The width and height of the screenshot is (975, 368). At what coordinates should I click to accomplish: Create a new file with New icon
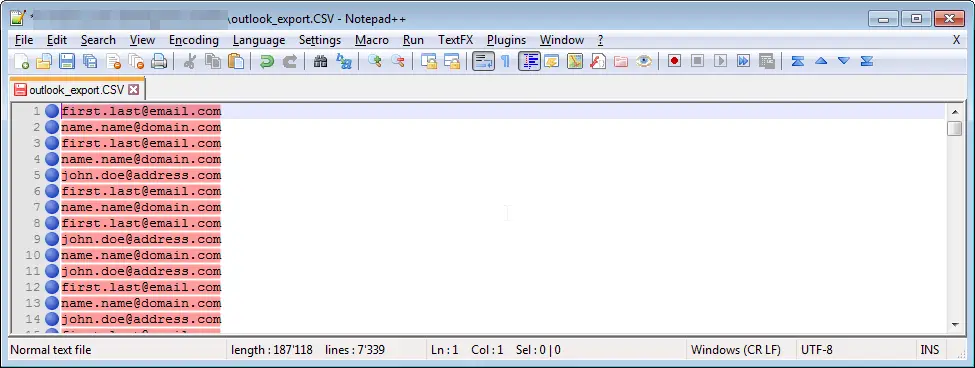(x=21, y=62)
